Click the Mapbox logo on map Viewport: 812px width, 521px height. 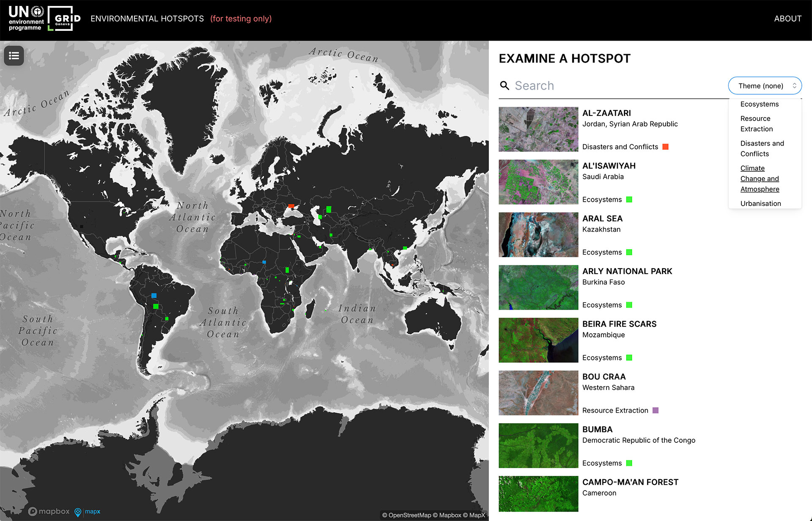coord(49,511)
